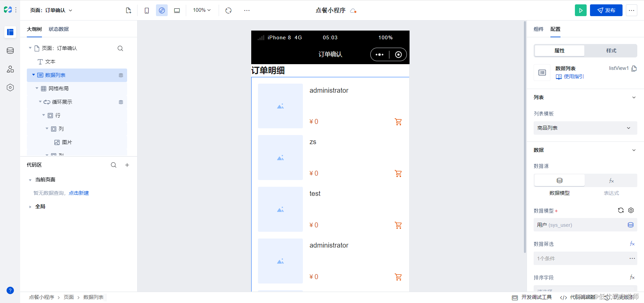
Task: Select 表达式 data source mode
Action: click(x=611, y=180)
